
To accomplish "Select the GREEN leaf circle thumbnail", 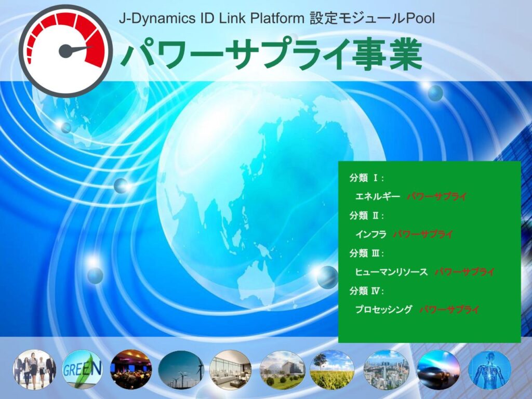I will tap(82, 369).
